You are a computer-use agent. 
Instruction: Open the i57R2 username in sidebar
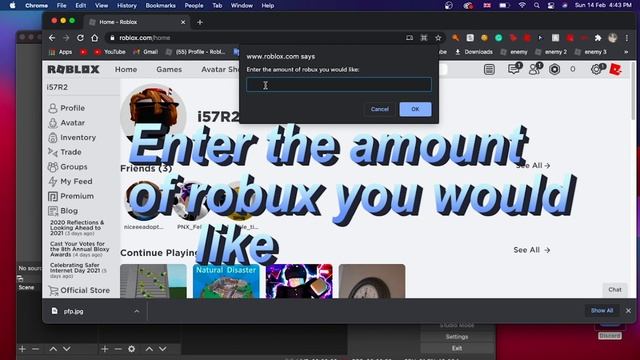point(57,87)
